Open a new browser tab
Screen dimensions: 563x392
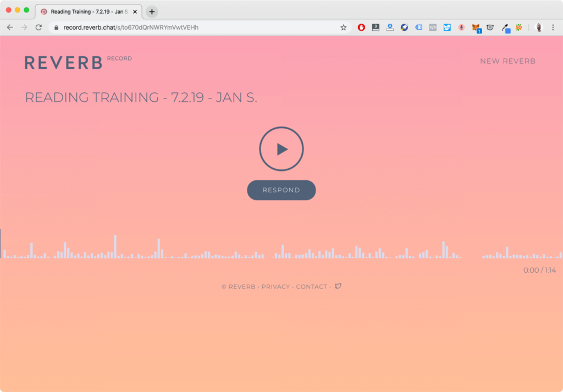click(x=152, y=12)
